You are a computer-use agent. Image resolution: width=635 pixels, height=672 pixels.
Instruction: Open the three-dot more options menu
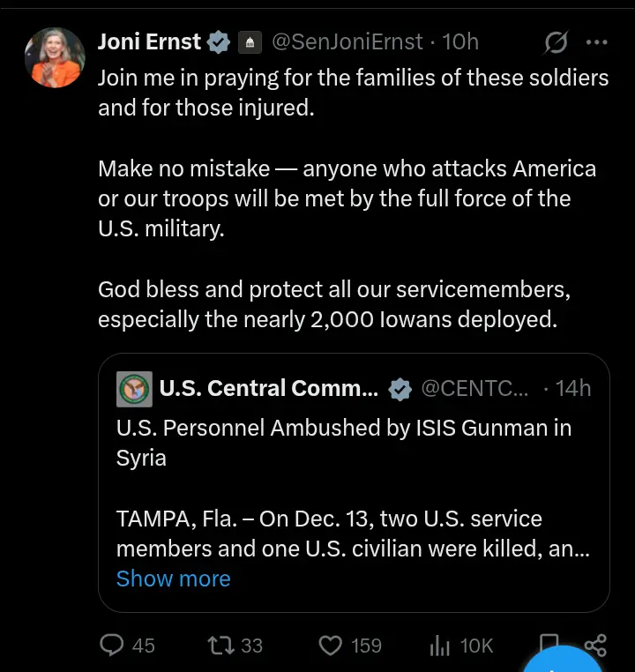tap(597, 41)
